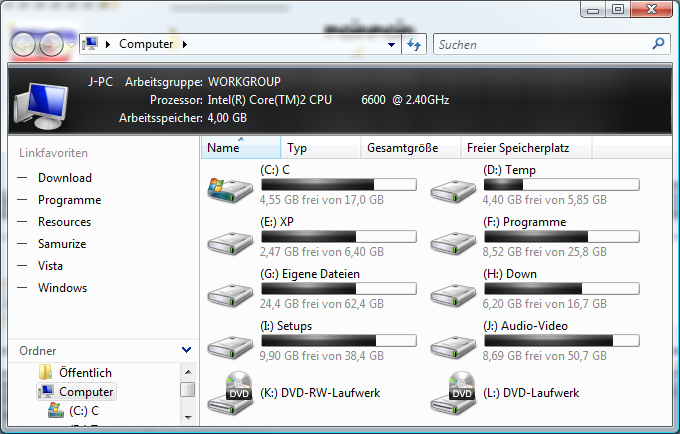Sort by Freier Speicherplatz column header
The height and width of the screenshot is (434, 680).
coord(526,148)
